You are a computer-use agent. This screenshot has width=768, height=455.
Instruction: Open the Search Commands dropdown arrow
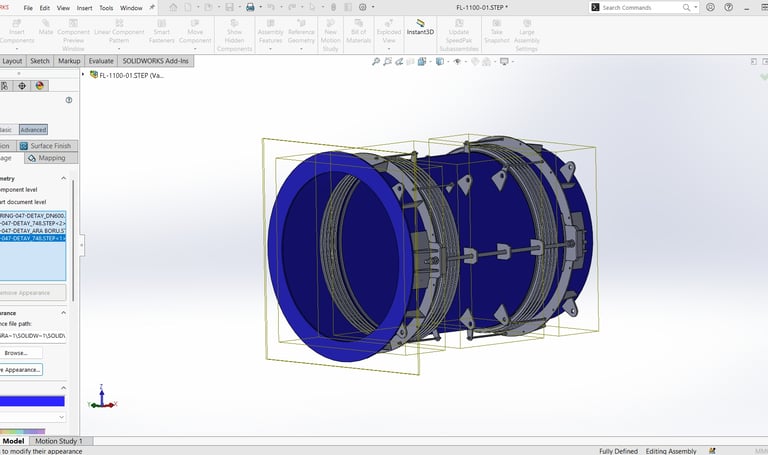[696, 7]
